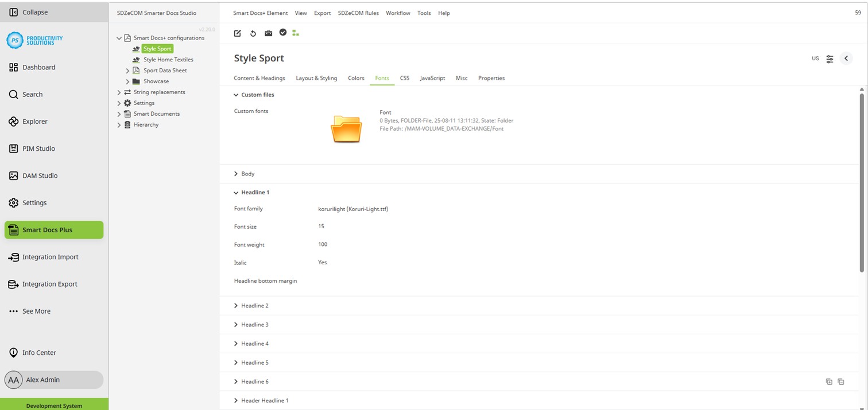Collapse the Headline 1 section
The image size is (868, 410).
(236, 193)
